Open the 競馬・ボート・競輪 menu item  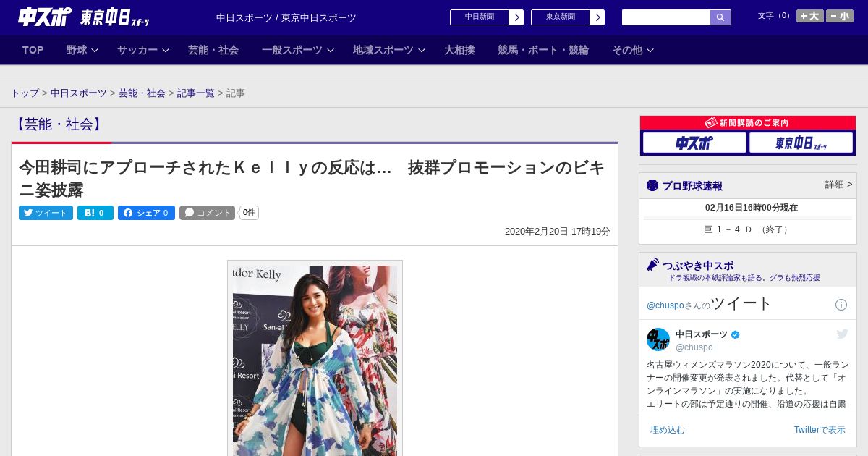(x=543, y=50)
